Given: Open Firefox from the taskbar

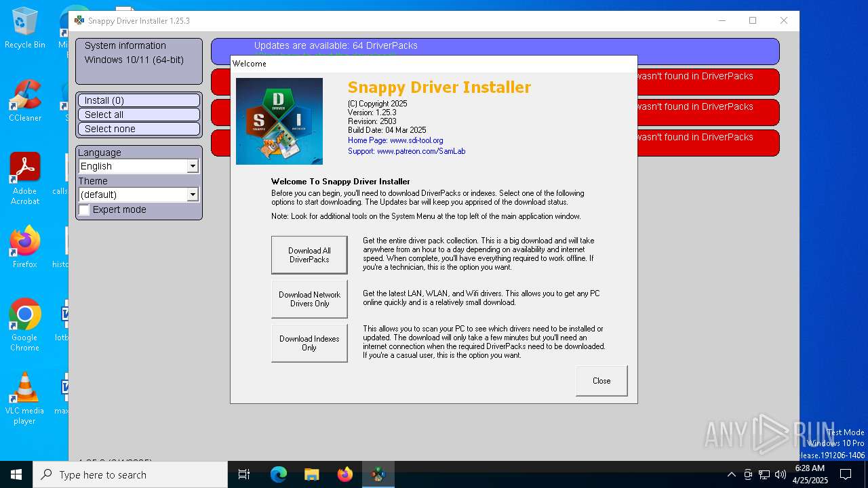Looking at the screenshot, I should (345, 474).
